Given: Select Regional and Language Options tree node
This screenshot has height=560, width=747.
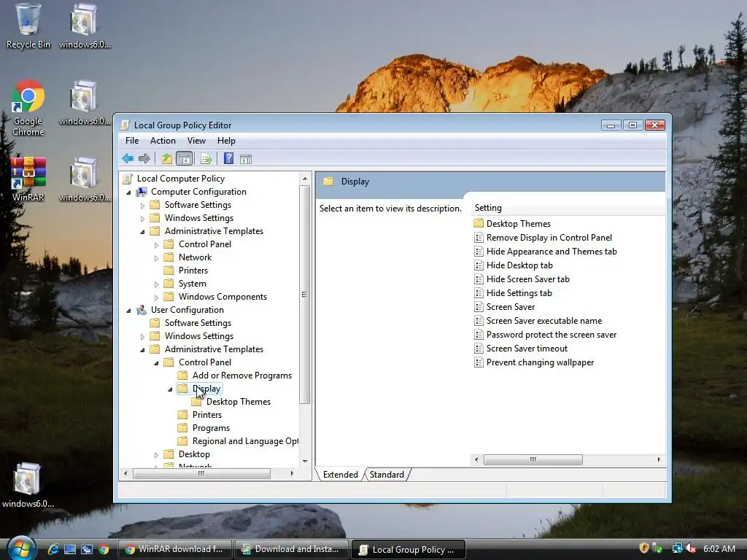Looking at the screenshot, I should pyautogui.click(x=245, y=441).
